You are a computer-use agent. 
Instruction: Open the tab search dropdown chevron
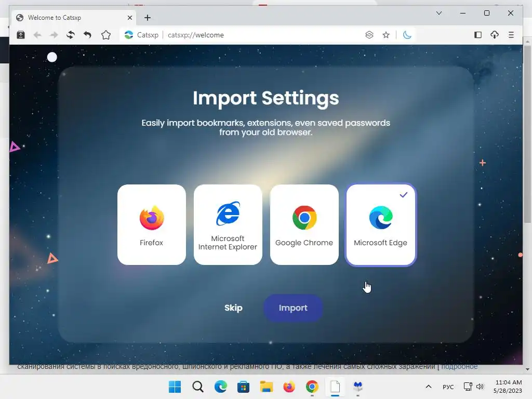coord(438,13)
